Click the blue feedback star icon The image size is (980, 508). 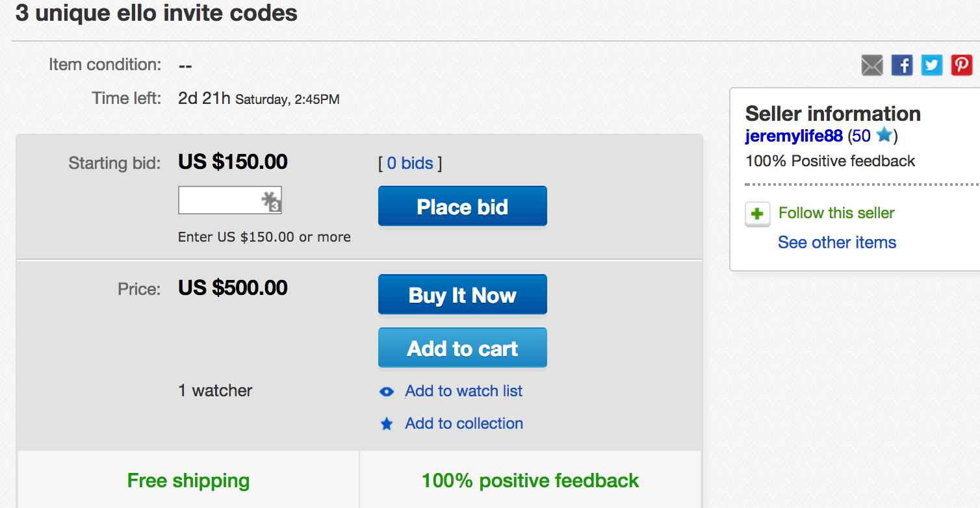pos(883,135)
